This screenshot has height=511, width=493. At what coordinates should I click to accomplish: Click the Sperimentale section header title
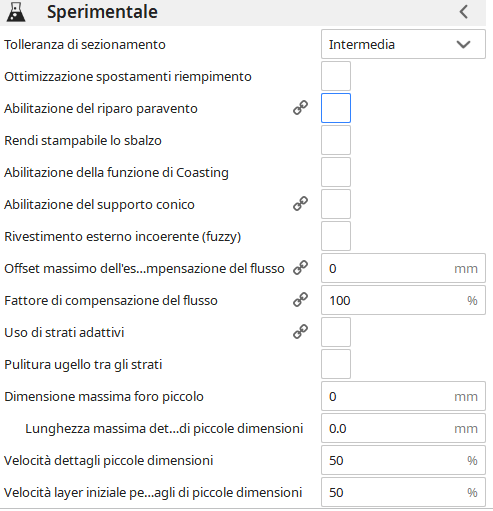102,12
